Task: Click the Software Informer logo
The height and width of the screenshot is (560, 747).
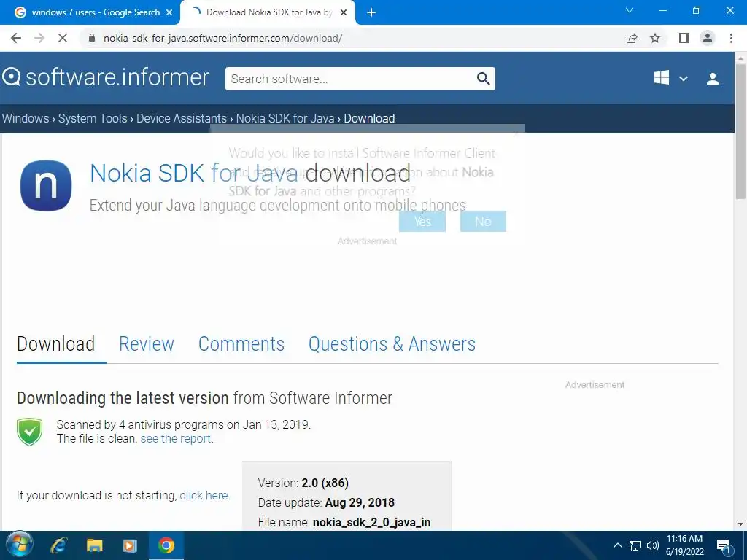Action: pos(106,77)
